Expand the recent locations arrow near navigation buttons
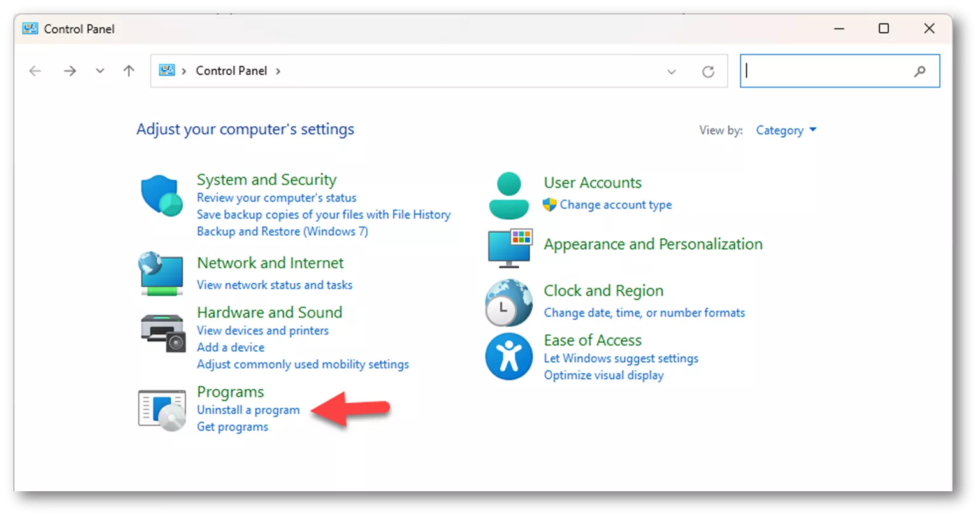The width and height of the screenshot is (980, 518). [x=99, y=71]
